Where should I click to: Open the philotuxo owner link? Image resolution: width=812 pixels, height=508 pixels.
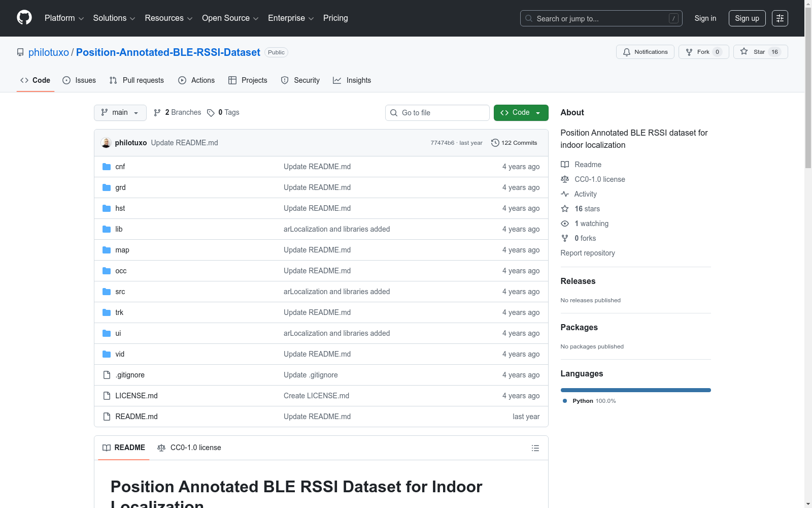tap(49, 52)
